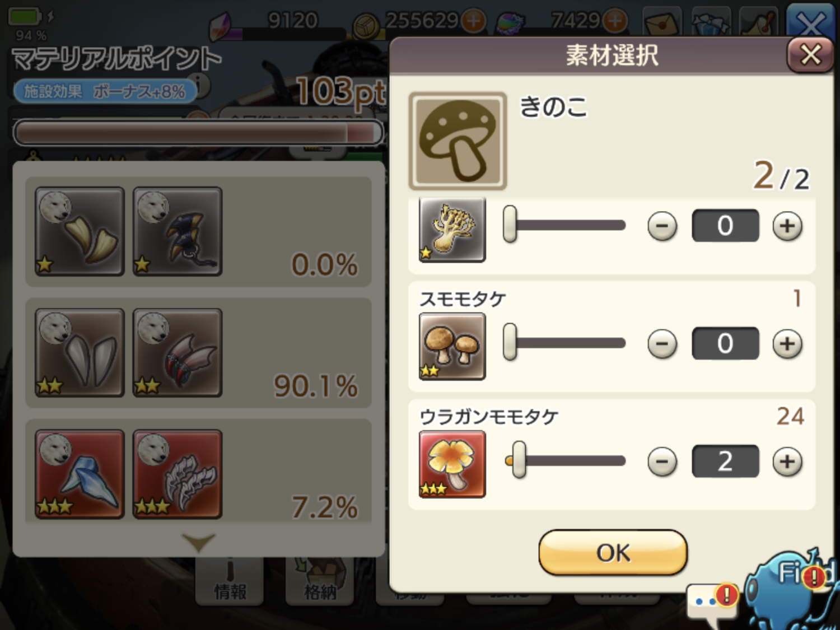
Task: Tap minus button for スモモタケ
Action: click(662, 343)
